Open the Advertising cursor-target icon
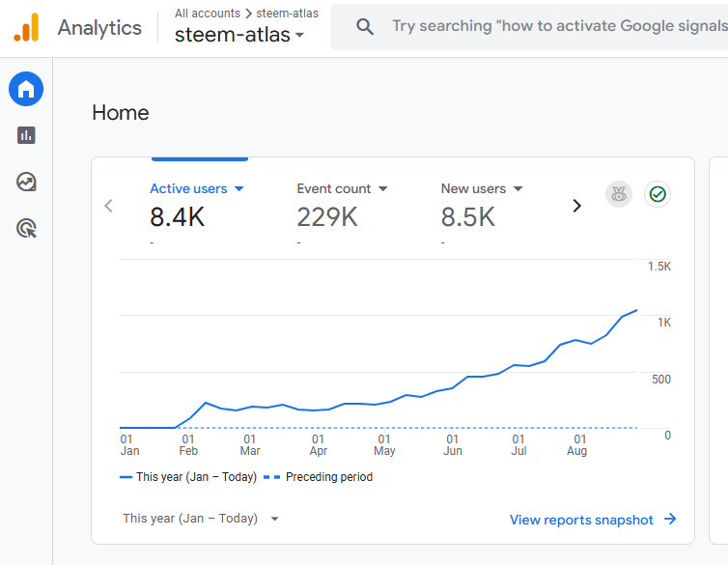The width and height of the screenshot is (728, 565). pos(26,228)
